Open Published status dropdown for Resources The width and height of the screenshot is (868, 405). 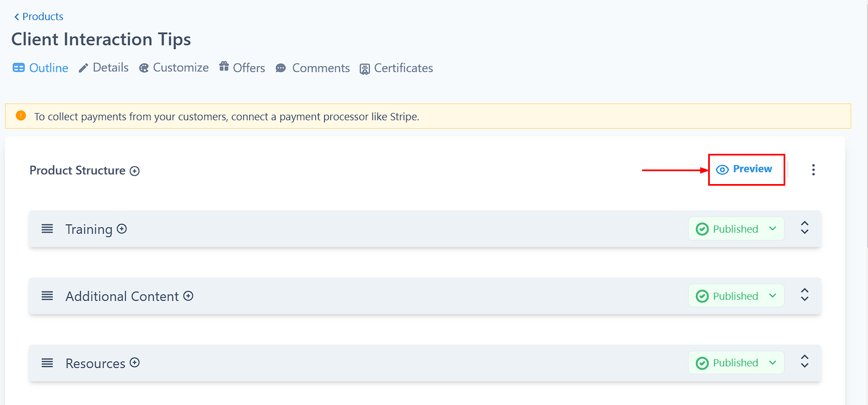736,362
